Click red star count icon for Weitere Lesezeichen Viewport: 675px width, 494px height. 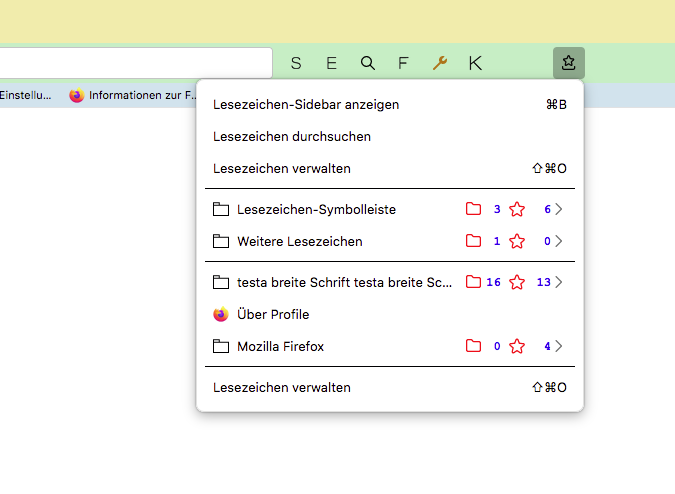click(516, 241)
